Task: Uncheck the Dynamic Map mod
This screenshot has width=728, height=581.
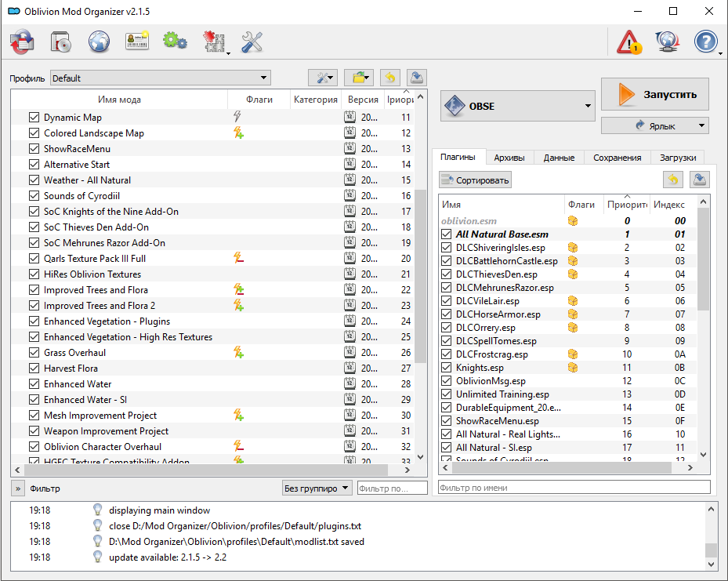Action: pyautogui.click(x=34, y=117)
